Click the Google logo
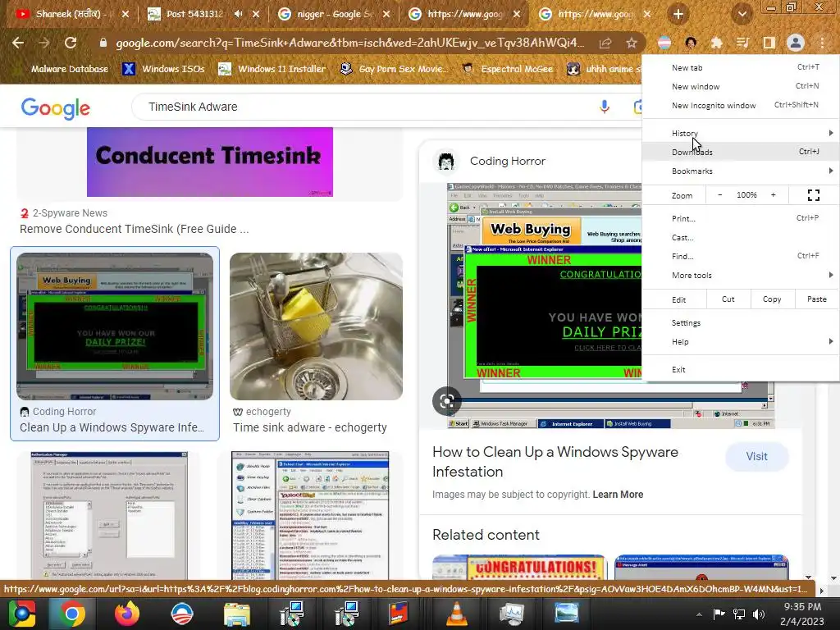Image resolution: width=840 pixels, height=630 pixels. pos(56,108)
